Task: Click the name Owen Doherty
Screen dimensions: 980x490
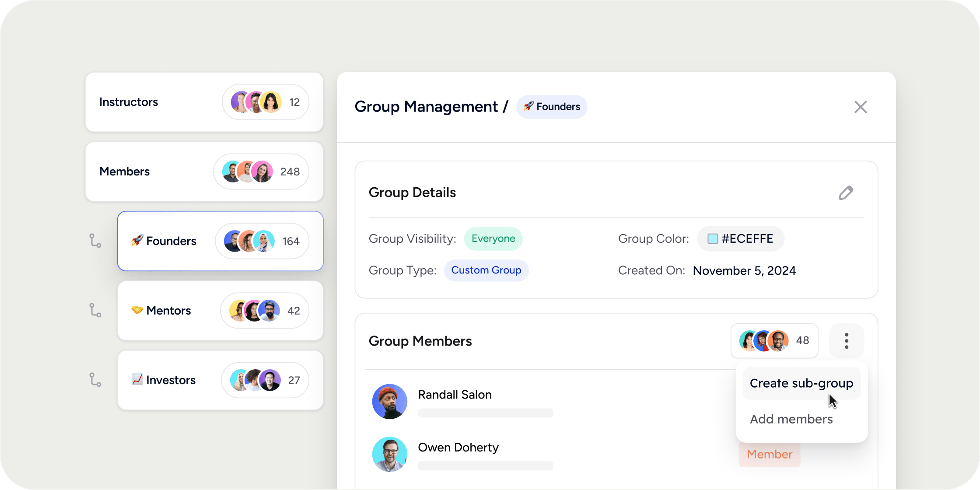Action: pos(458,448)
